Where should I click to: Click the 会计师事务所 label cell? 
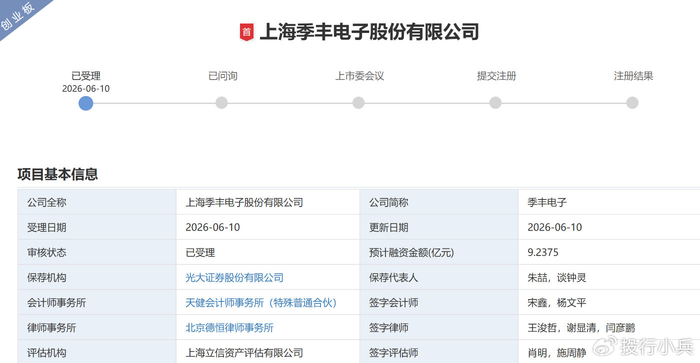[x=97, y=302]
